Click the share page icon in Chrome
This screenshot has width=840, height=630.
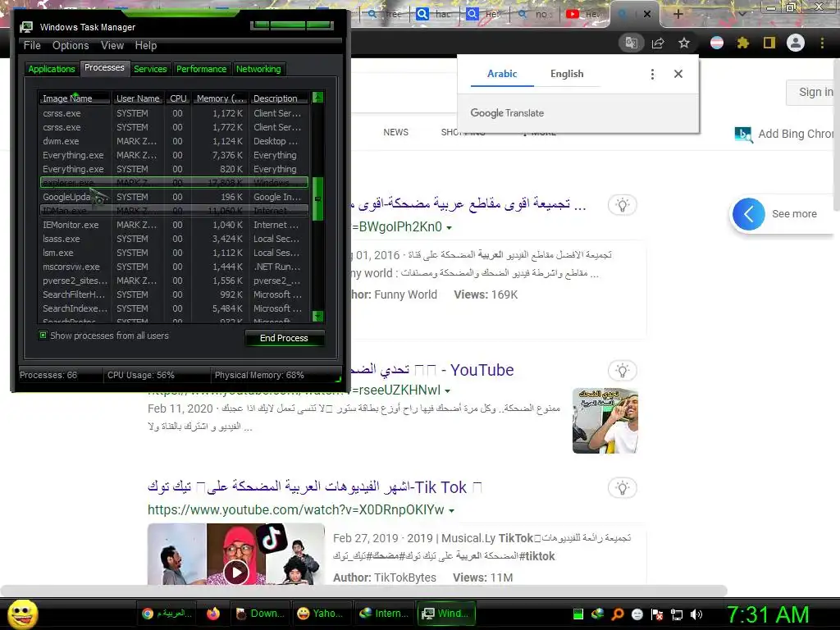point(658,43)
